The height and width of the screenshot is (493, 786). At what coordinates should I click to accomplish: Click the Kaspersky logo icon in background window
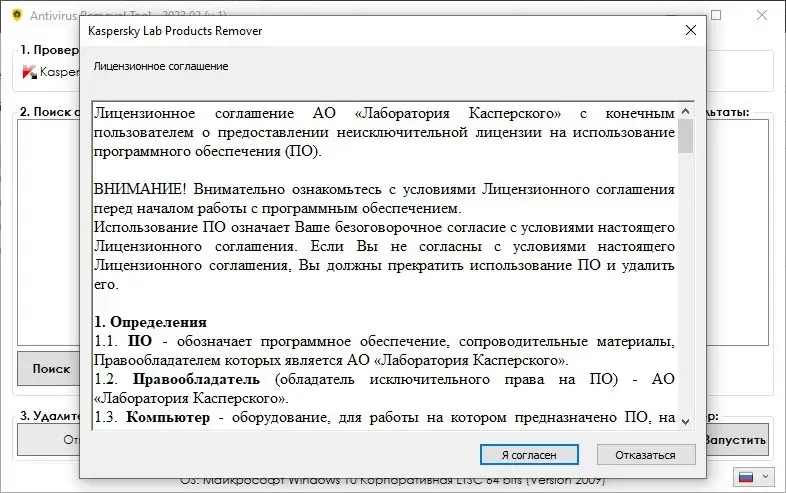(30, 72)
